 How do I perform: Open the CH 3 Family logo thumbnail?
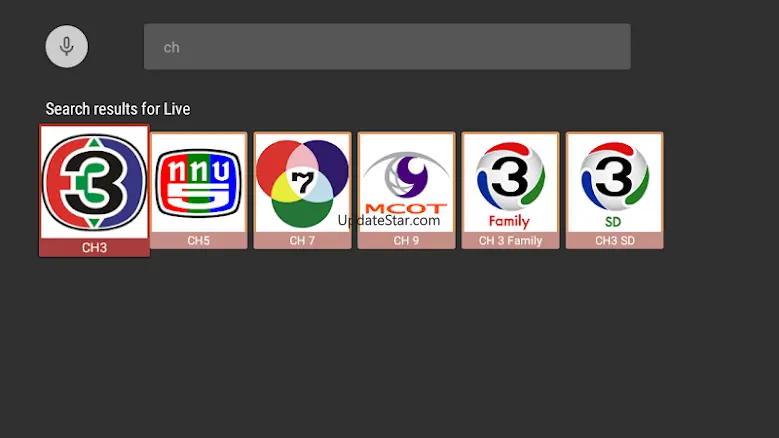(x=510, y=183)
